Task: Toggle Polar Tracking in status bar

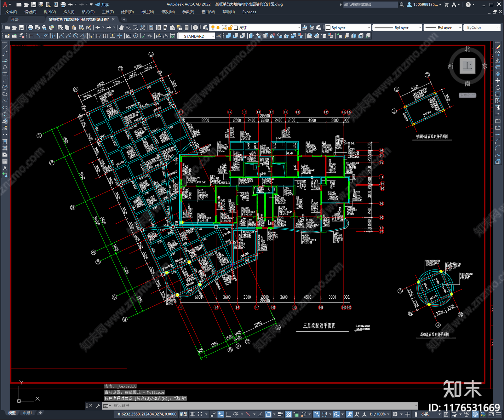Action: coord(236,414)
